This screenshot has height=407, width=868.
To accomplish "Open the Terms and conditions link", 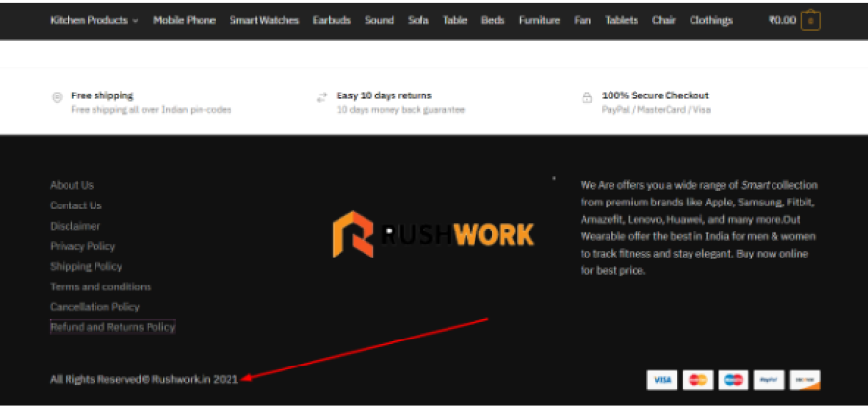I will click(100, 286).
